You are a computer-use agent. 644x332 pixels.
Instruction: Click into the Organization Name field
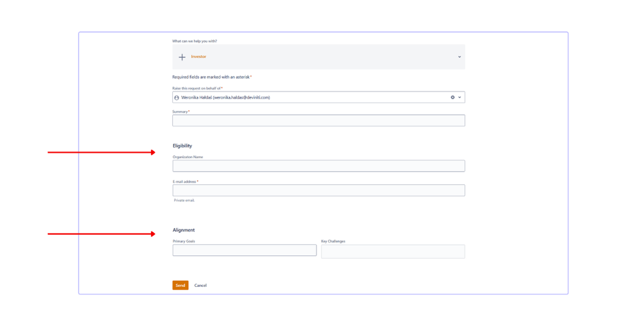click(318, 166)
